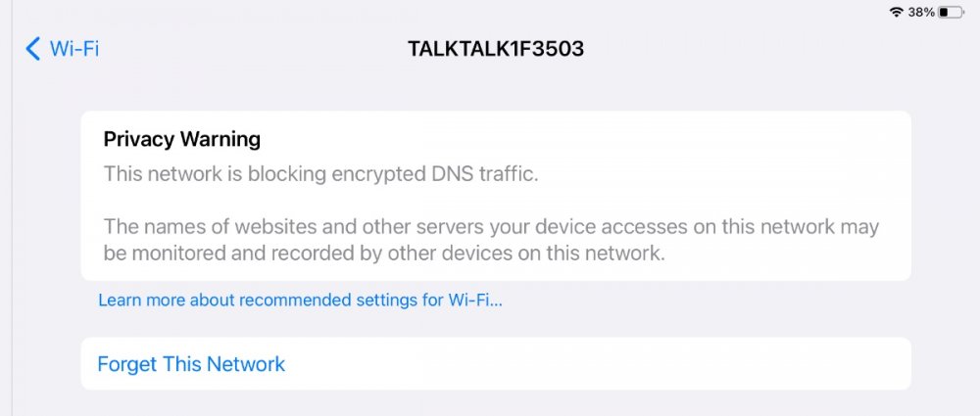Tap blank space right of the Learn more link
980x416 pixels.
pos(706,300)
